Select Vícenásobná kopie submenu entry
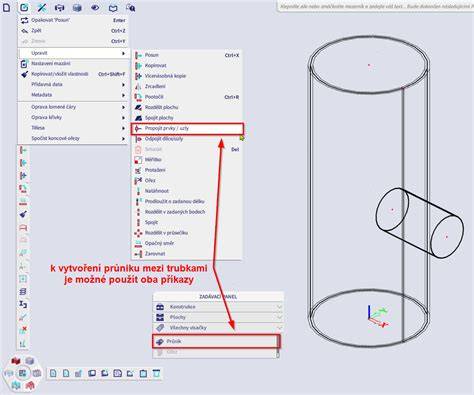Screen dimensions: 474x395 [x=187, y=76]
